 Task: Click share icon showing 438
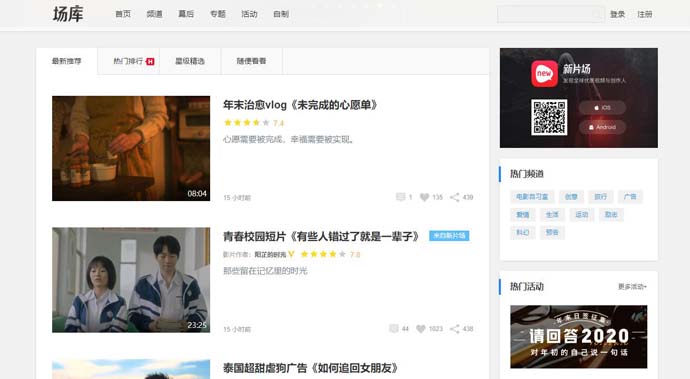point(455,329)
